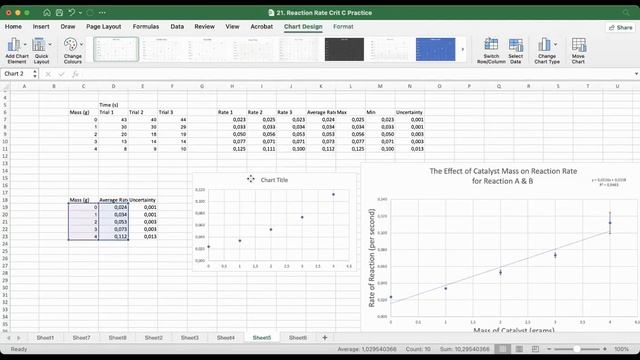This screenshot has height=360, width=640.
Task: Expand the chart styles gallery arrow
Action: point(462,49)
